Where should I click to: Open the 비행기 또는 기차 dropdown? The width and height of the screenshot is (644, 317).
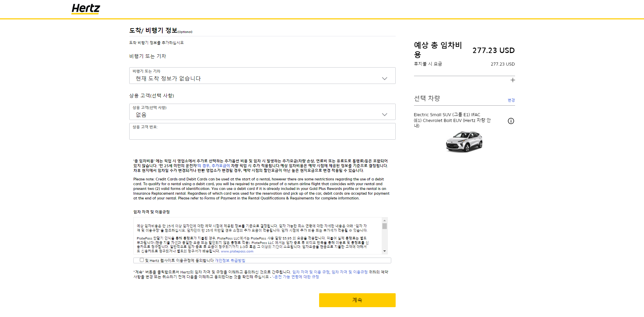click(262, 76)
